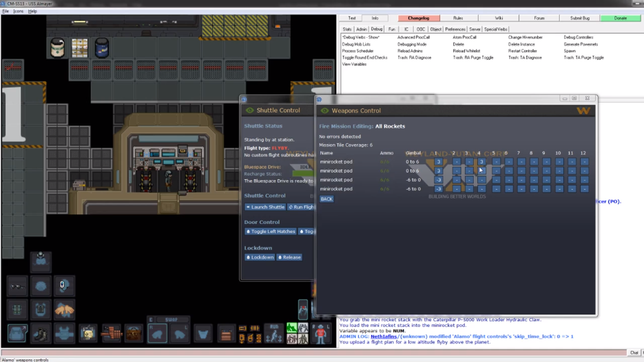Toggle the Run movement mode button
644x362 pixels.
pyautogui.click(x=274, y=333)
